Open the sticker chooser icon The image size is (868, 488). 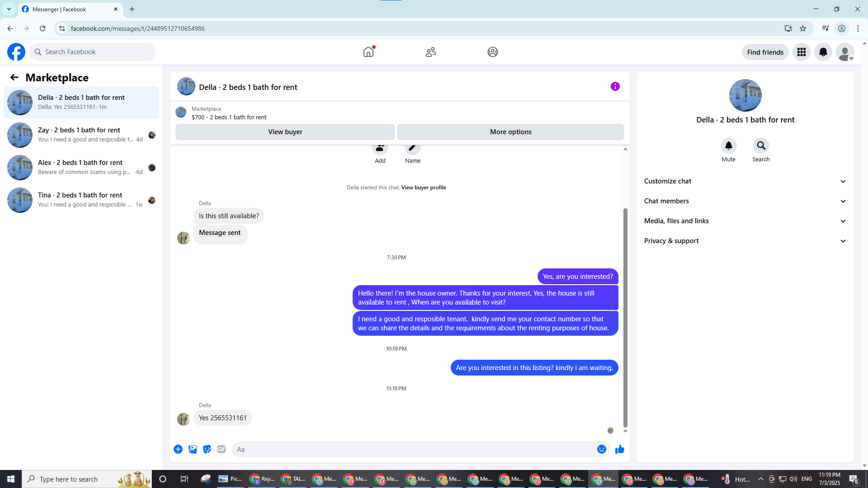pyautogui.click(x=207, y=449)
